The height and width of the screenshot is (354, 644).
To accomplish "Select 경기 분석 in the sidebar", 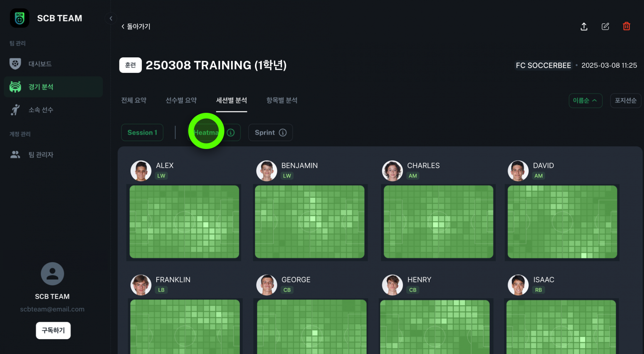I will (x=53, y=87).
